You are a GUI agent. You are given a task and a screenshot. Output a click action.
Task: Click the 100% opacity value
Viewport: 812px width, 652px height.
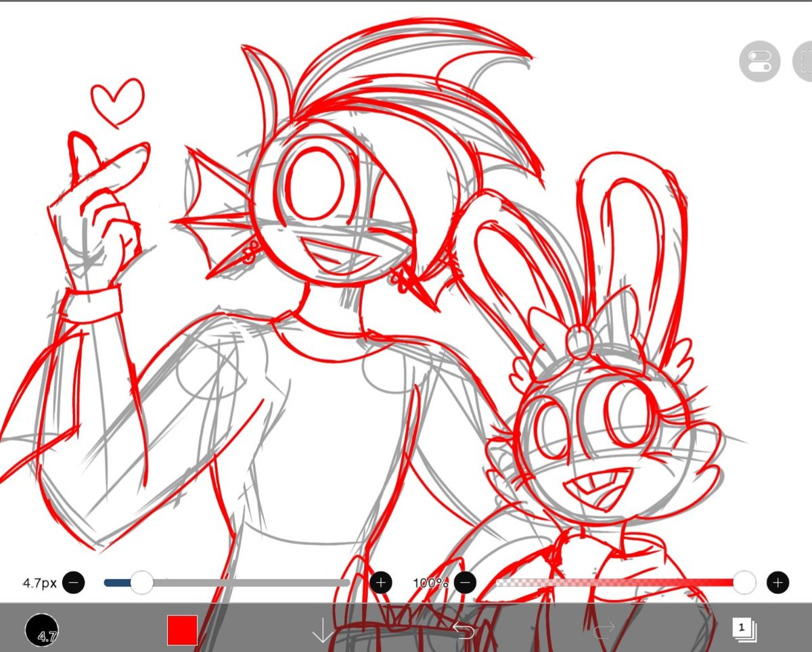pos(430,582)
